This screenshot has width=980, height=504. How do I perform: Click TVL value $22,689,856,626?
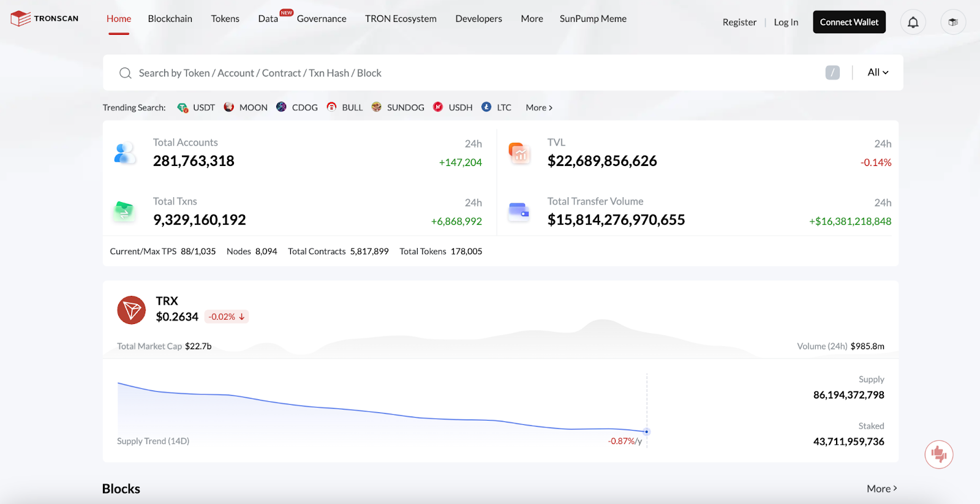coord(602,161)
